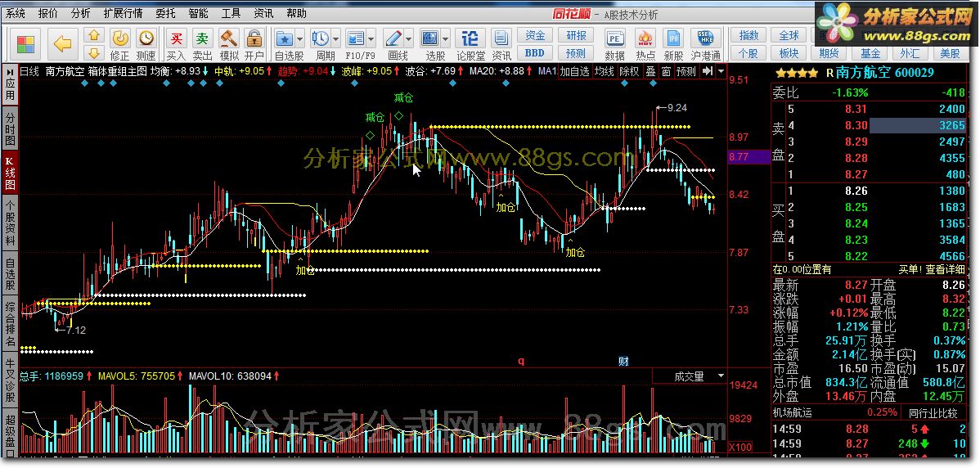This screenshot has height=468, width=980.
Task: Open the 查看详细 link
Action: (944, 269)
